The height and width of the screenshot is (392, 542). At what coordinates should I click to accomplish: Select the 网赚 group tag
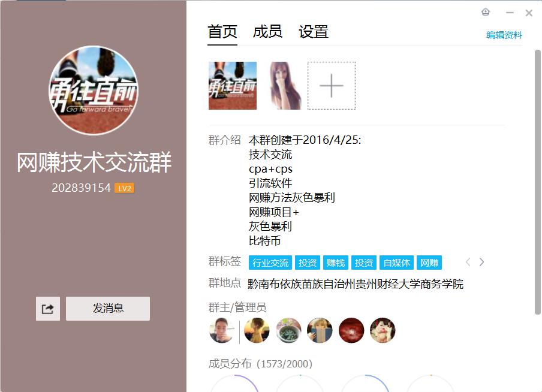coord(430,262)
